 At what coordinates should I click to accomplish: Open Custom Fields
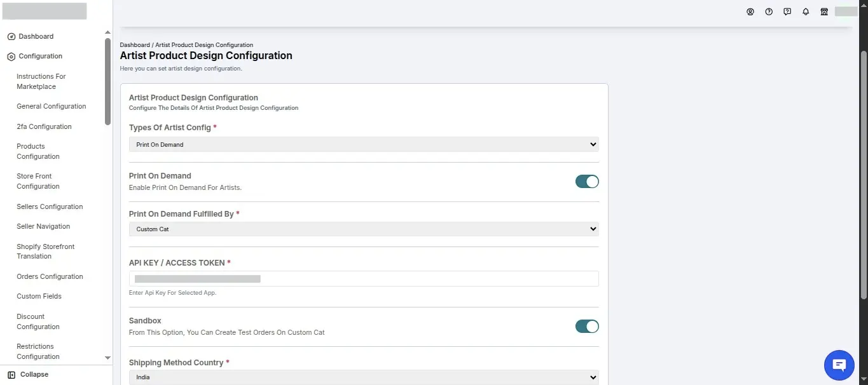39,296
